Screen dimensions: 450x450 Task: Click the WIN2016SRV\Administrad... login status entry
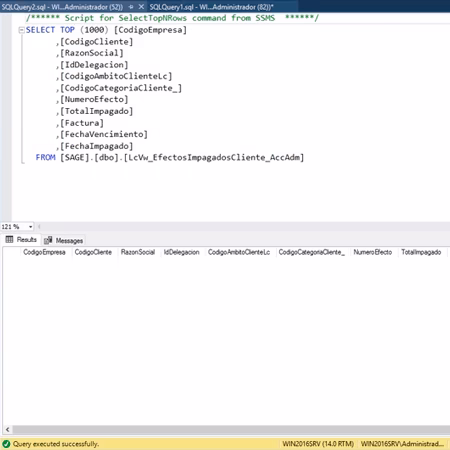(402, 444)
